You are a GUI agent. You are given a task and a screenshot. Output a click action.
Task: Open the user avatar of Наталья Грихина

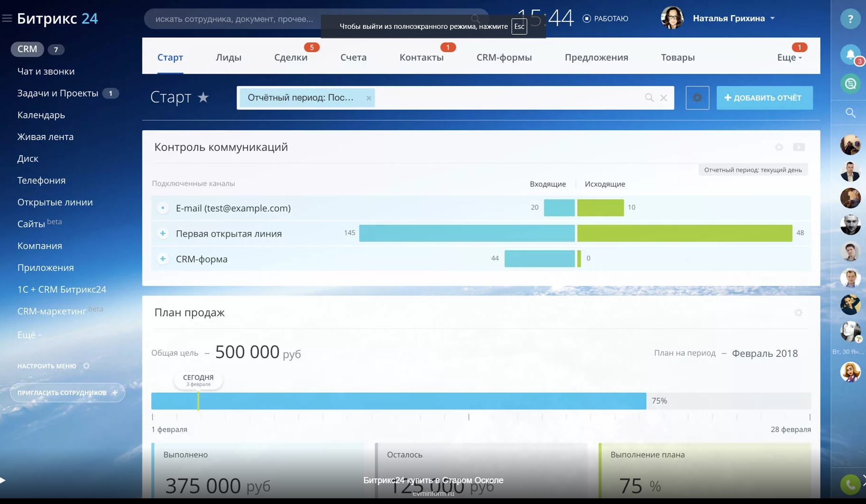pyautogui.click(x=672, y=18)
